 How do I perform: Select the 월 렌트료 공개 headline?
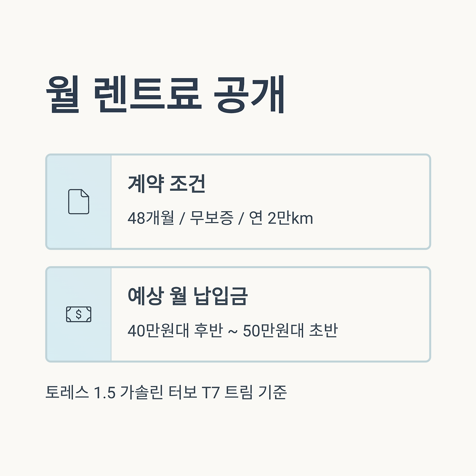165,94
